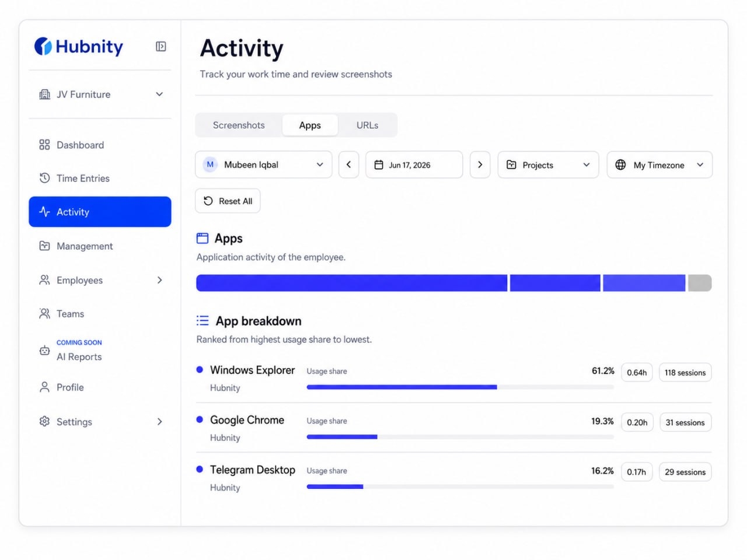This screenshot has height=560, width=747.
Task: Click the gray segment of the apps usage bar
Action: 700,283
